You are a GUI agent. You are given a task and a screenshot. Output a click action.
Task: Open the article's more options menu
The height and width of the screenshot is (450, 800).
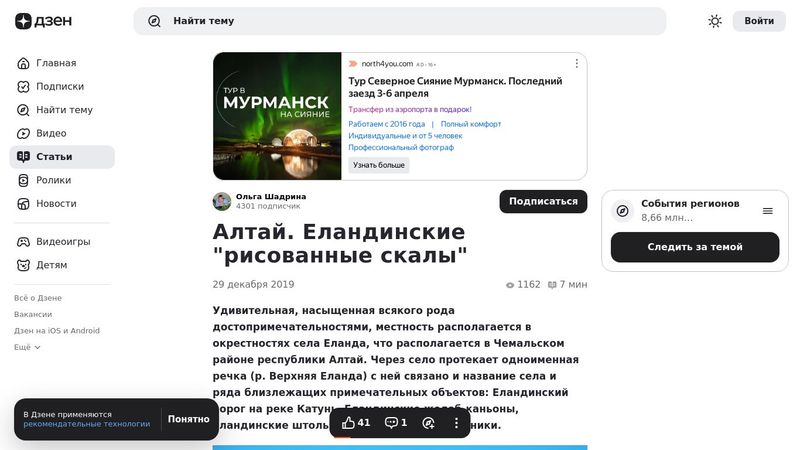tap(457, 423)
